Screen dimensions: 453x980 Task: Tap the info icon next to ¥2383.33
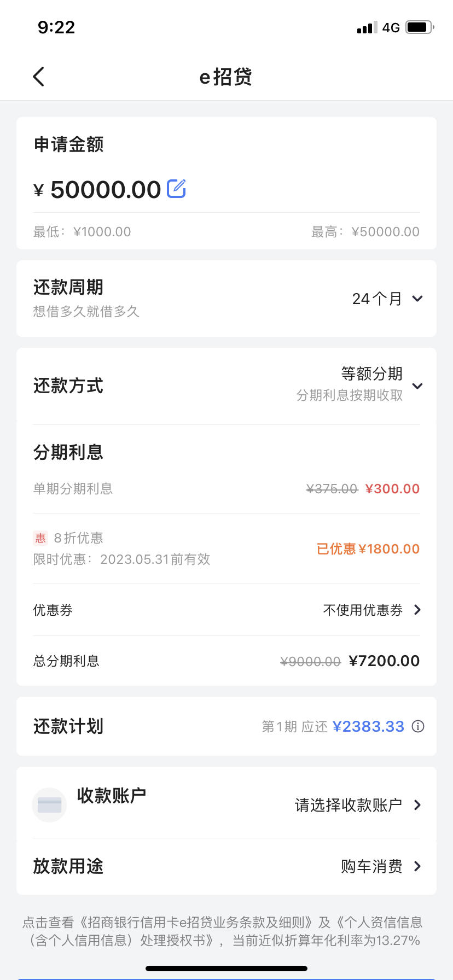[x=418, y=726]
